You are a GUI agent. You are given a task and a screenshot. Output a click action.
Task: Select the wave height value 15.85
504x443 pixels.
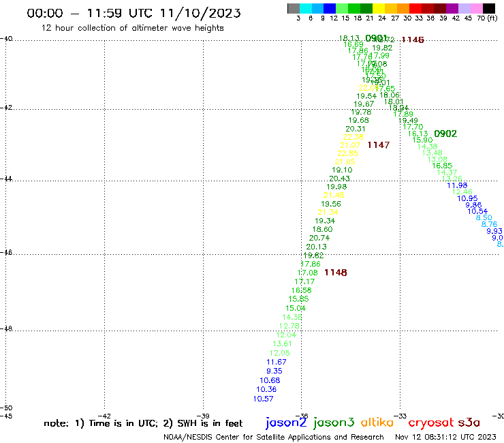pyautogui.click(x=298, y=299)
